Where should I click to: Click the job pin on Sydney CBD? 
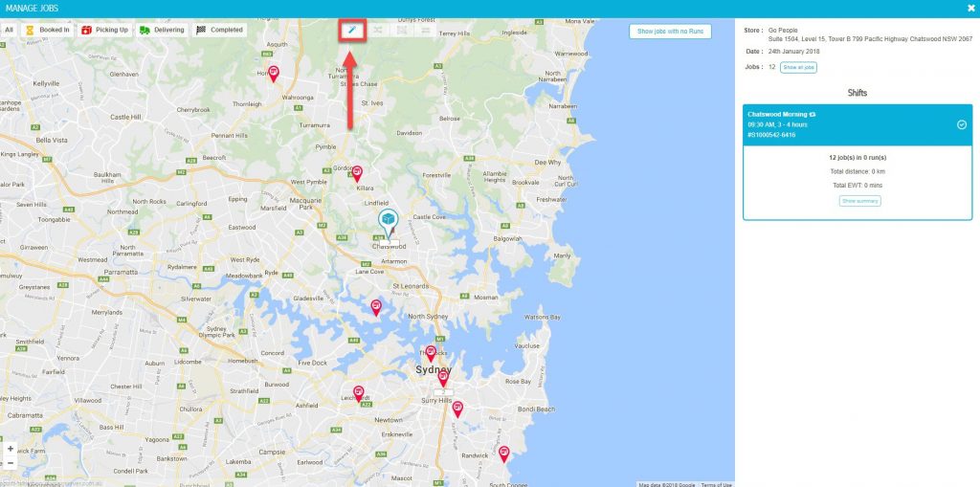coord(443,378)
